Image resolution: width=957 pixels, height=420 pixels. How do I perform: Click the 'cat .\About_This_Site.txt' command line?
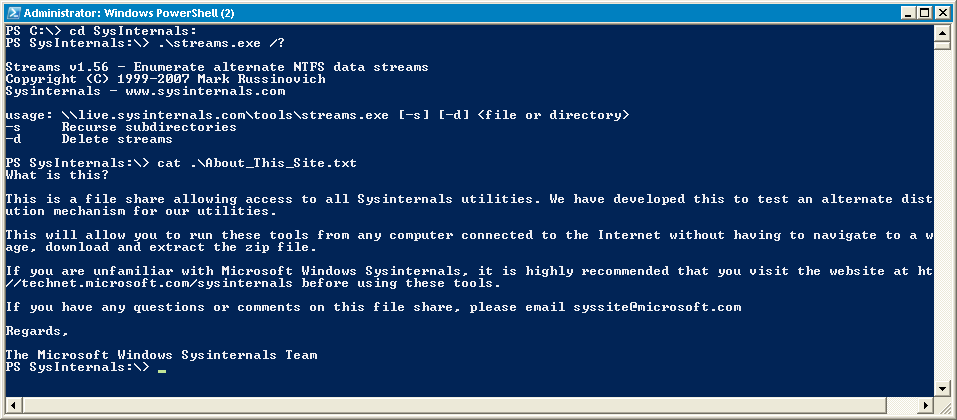257,164
